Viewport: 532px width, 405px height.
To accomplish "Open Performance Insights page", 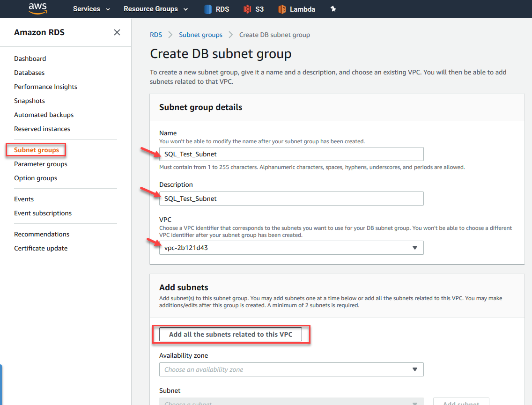I will [45, 87].
